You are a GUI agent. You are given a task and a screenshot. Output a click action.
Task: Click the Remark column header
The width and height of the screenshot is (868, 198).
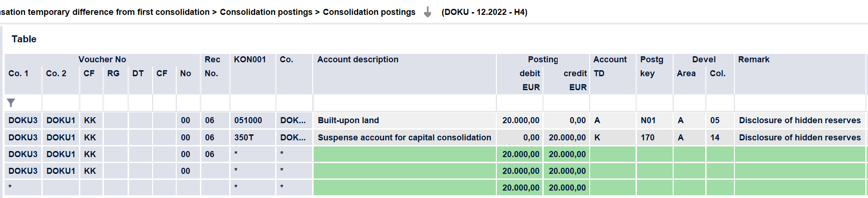tap(753, 59)
